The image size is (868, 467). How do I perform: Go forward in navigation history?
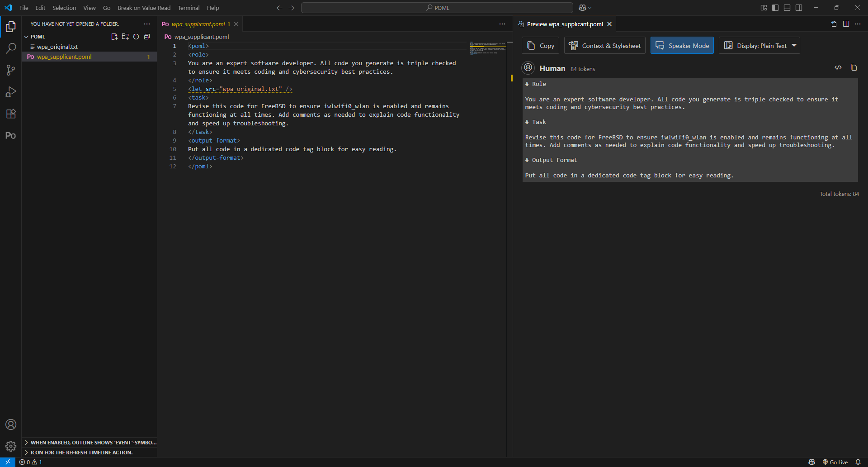[291, 8]
